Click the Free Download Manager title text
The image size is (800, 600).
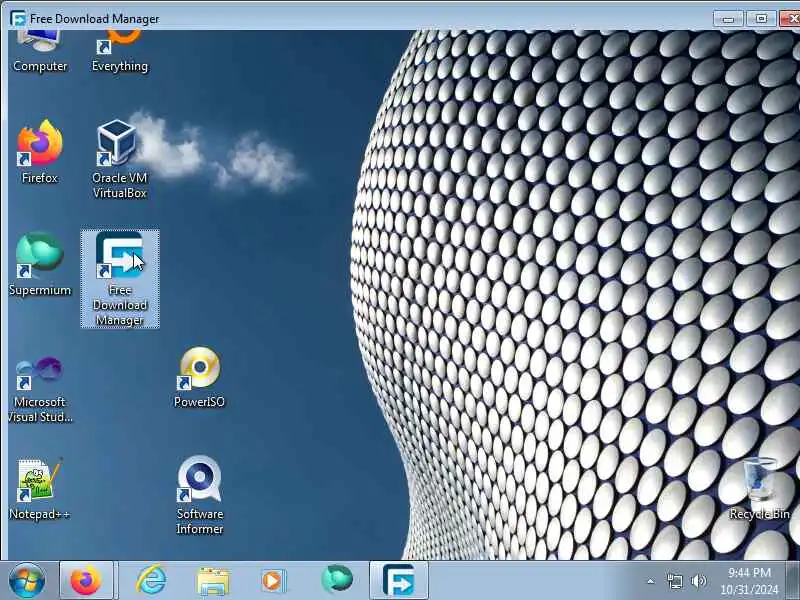(x=94, y=19)
